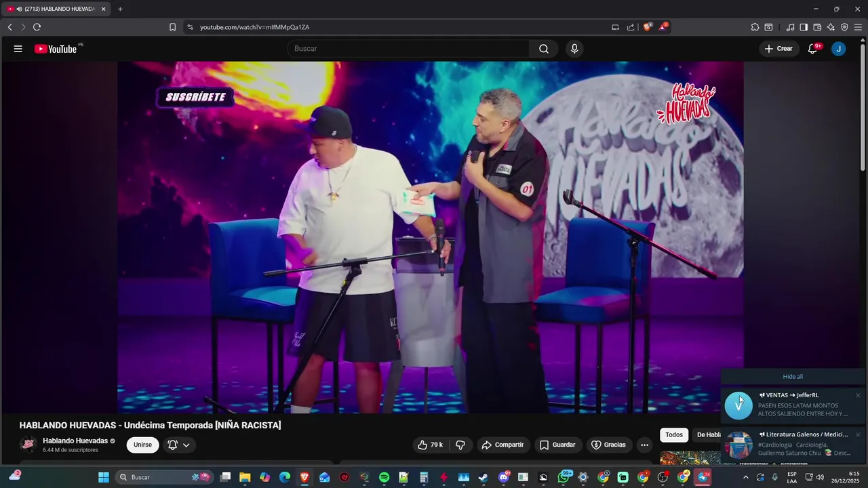Bookmark this page from the address bar
Image resolution: width=868 pixels, height=488 pixels.
tap(172, 27)
